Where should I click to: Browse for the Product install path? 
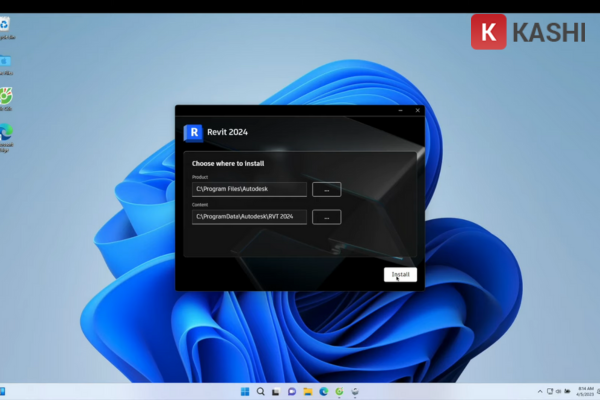pyautogui.click(x=326, y=188)
